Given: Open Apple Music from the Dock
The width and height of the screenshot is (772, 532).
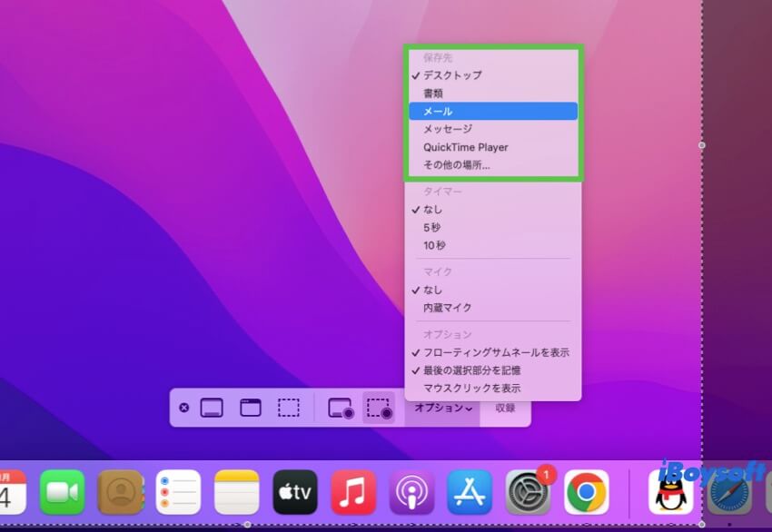Looking at the screenshot, I should pyautogui.click(x=352, y=490).
